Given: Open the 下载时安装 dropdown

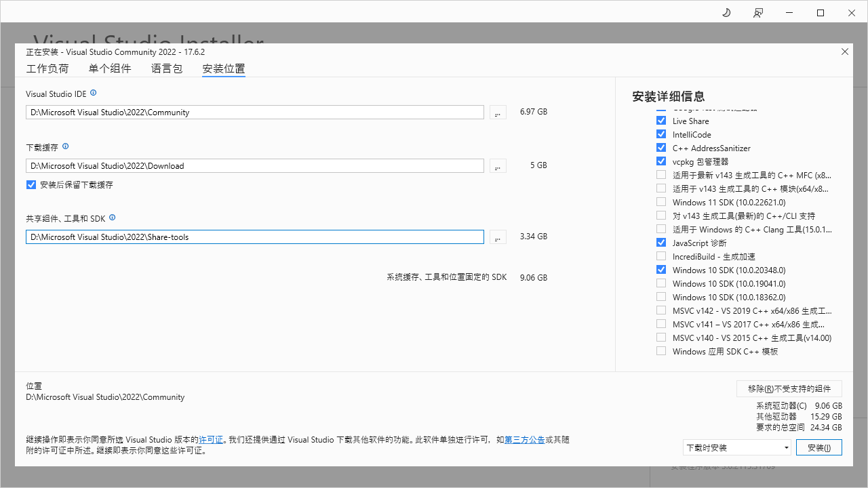Looking at the screenshot, I should click(737, 447).
